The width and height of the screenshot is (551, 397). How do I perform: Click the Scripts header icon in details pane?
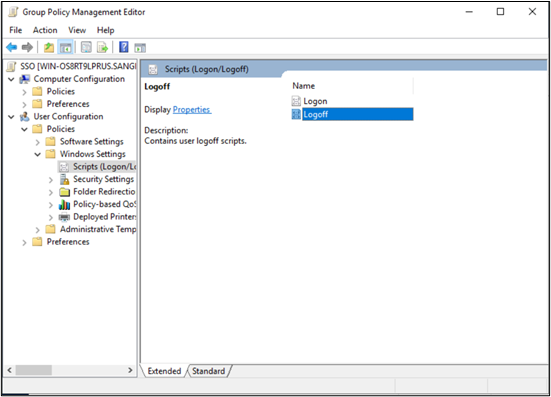click(153, 70)
